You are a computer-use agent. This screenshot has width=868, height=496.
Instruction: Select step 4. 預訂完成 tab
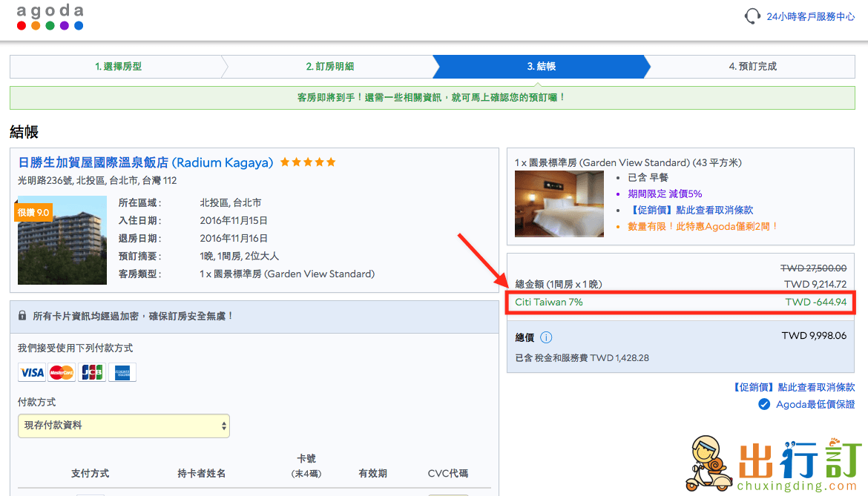pyautogui.click(x=752, y=66)
